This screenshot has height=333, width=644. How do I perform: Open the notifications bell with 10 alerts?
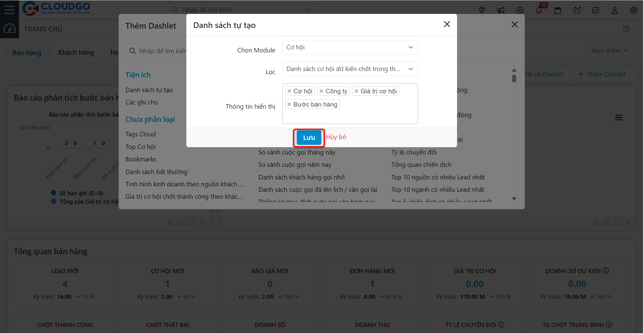539,10
